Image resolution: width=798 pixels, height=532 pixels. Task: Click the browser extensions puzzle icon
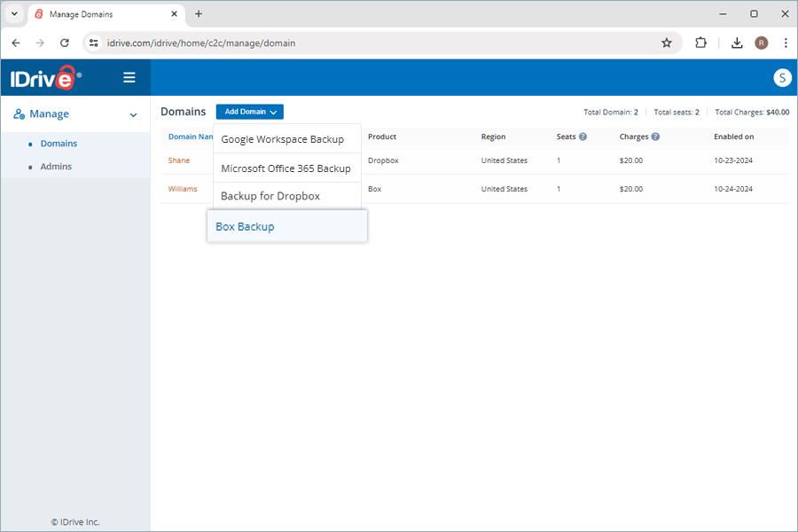(x=701, y=43)
